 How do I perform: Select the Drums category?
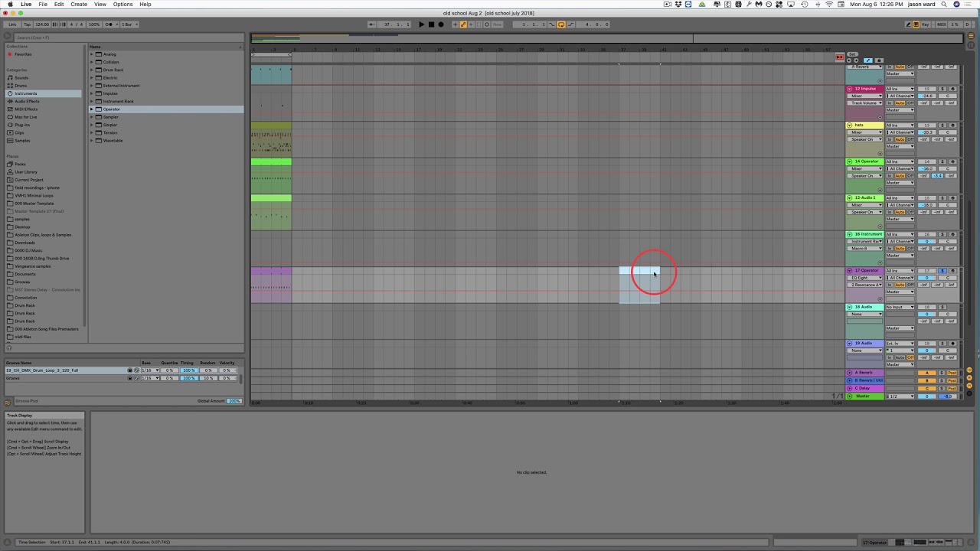(x=21, y=86)
